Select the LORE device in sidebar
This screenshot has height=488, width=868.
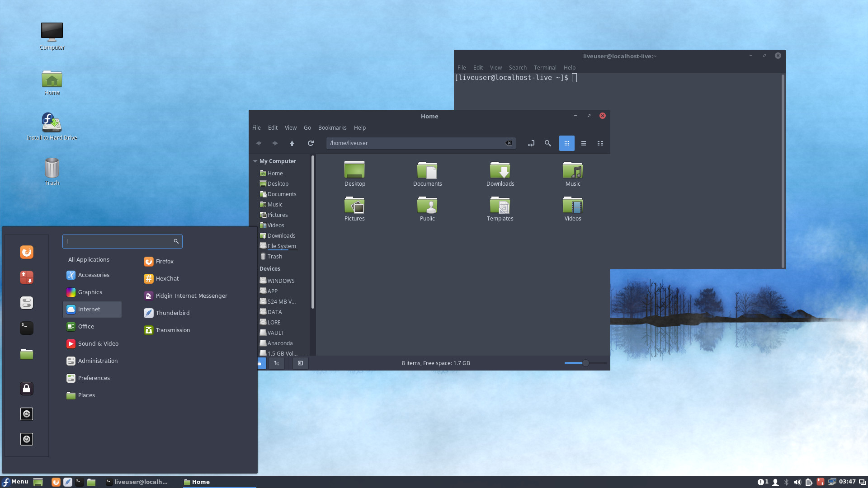coord(274,322)
